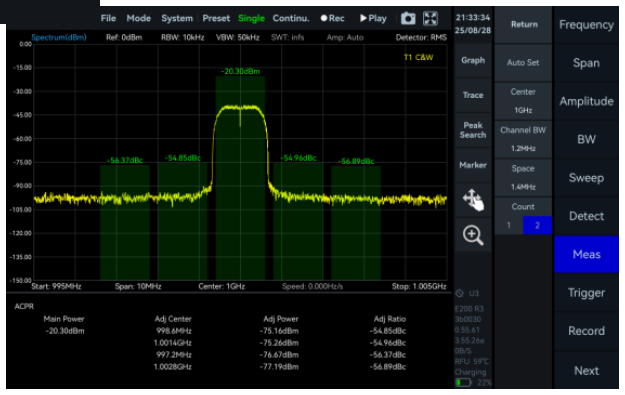Open the Graph panel
Viewport: 625px width, 395px height.
[x=473, y=61]
